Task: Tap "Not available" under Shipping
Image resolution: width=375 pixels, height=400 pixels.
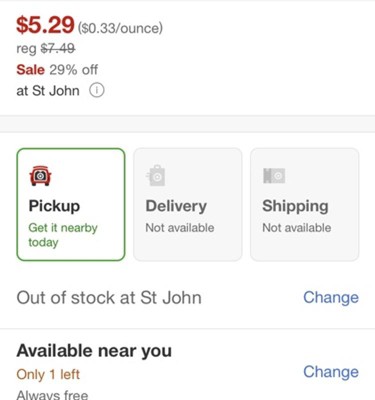Action: [x=297, y=228]
